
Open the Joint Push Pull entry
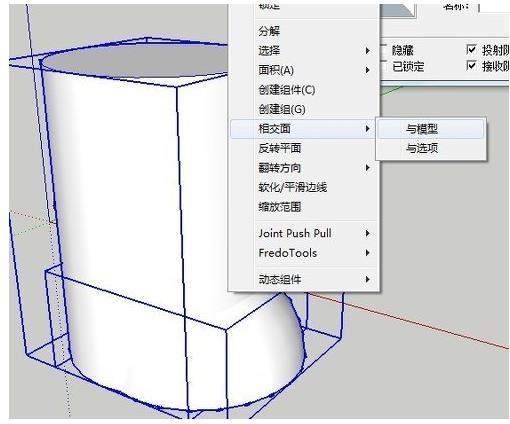point(304,233)
